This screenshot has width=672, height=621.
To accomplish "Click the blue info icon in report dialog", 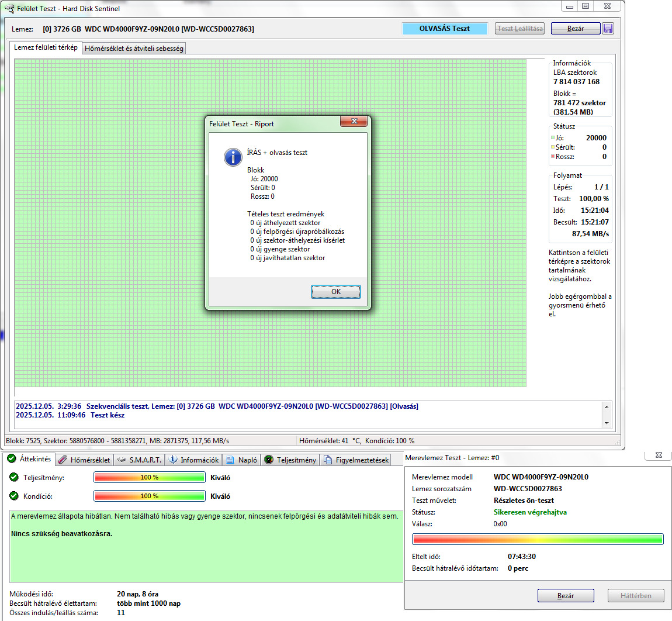I will pyautogui.click(x=233, y=157).
